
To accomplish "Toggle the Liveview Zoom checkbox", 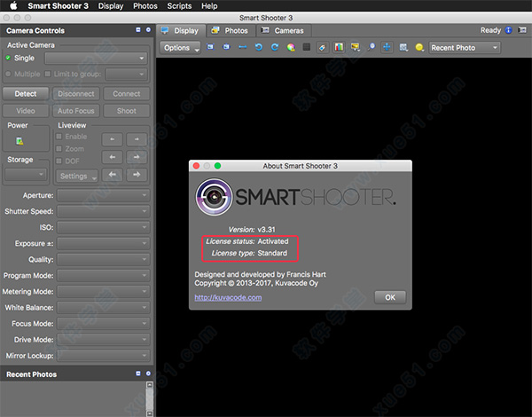I will pos(59,149).
